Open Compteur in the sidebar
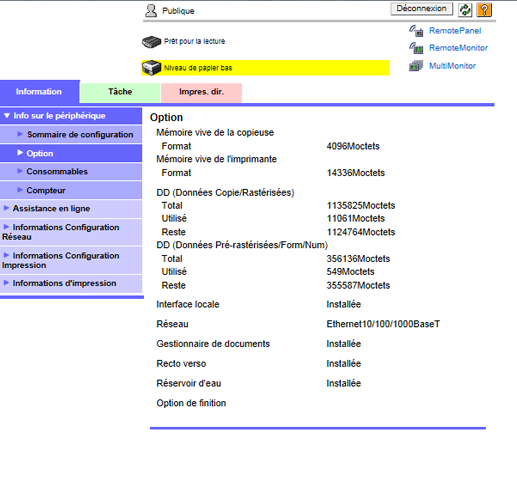The image size is (517, 490). click(x=71, y=190)
